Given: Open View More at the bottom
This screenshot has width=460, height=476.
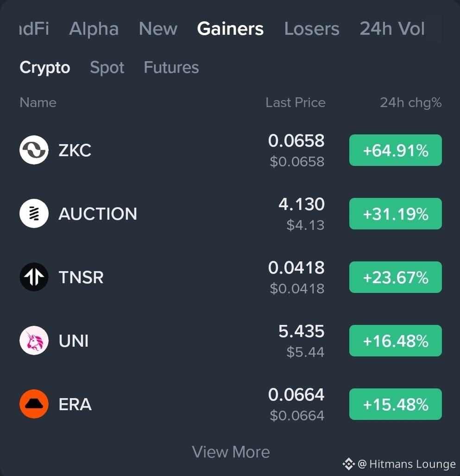Looking at the screenshot, I should [x=231, y=452].
